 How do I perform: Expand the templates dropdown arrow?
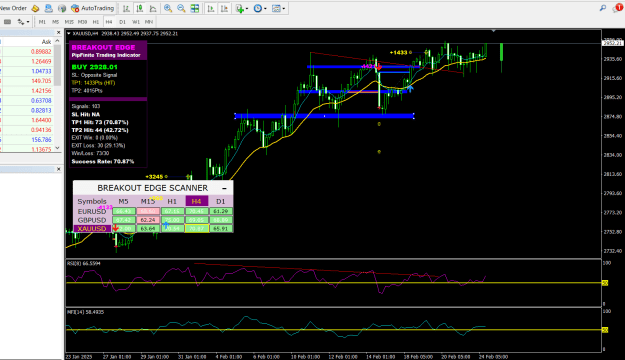(283, 8)
